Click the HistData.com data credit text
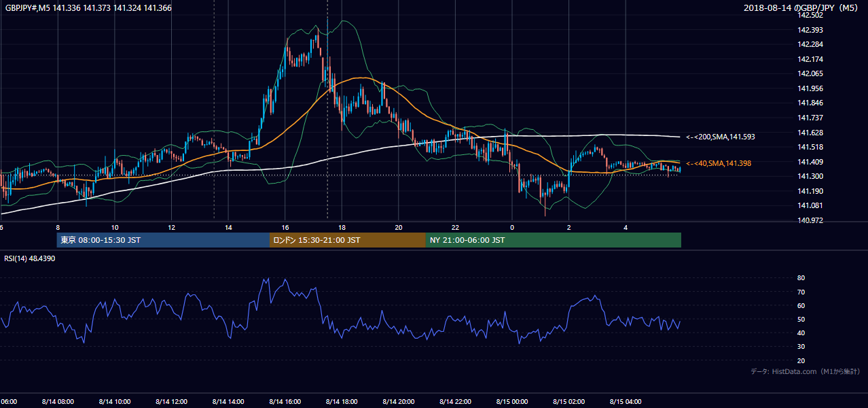 [x=806, y=372]
